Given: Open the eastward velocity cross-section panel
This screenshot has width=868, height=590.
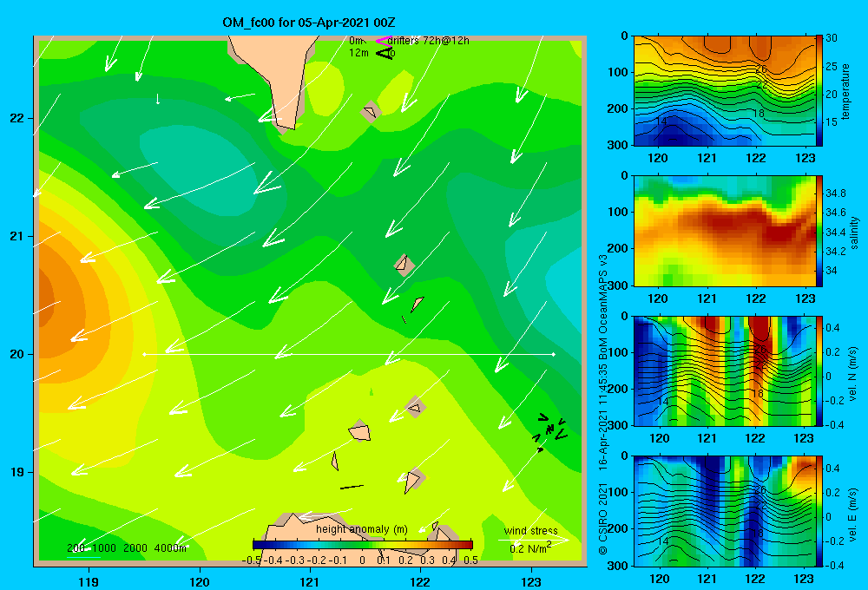Looking at the screenshot, I should (x=724, y=511).
